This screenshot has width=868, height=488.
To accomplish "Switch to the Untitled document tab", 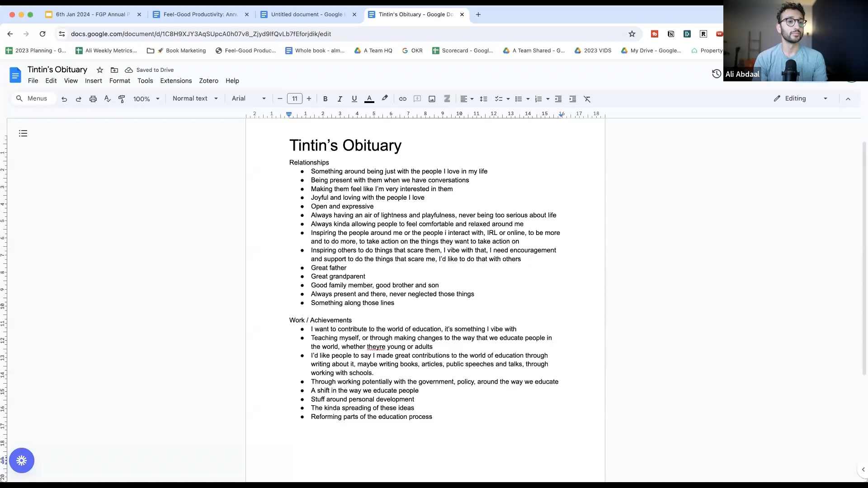I will pos(306,14).
